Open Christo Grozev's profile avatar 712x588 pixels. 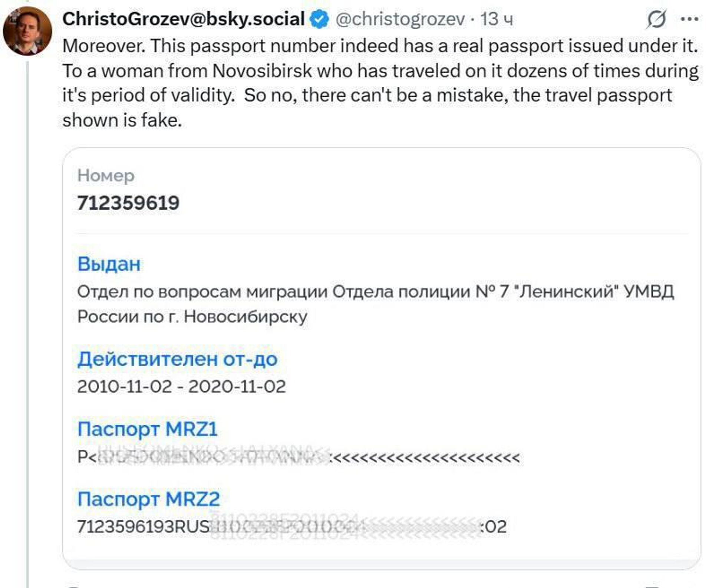point(27,31)
